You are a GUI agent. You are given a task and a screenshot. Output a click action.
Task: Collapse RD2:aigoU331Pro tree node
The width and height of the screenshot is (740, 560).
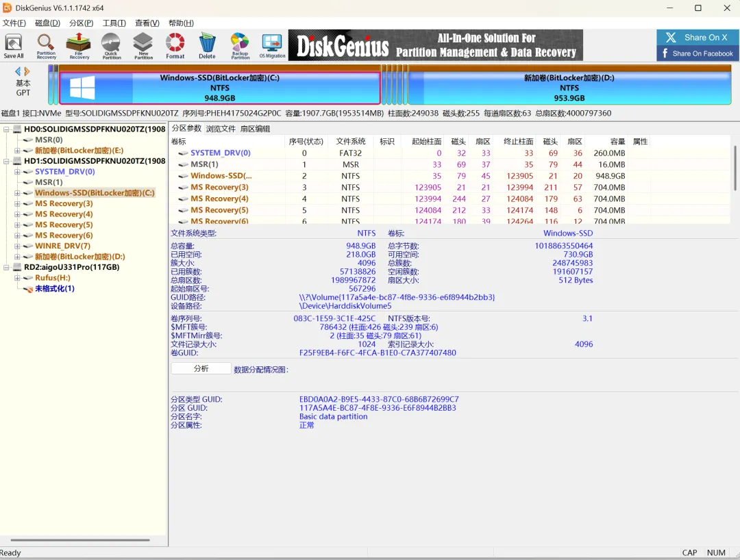coord(7,267)
